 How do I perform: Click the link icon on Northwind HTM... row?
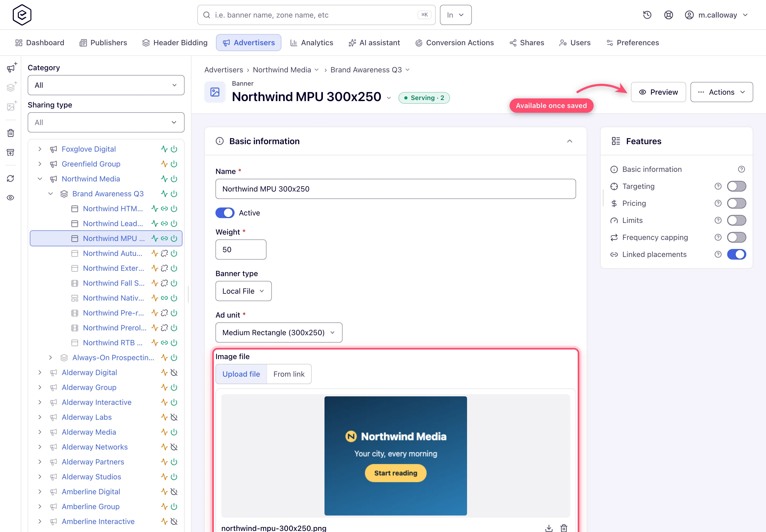(164, 209)
